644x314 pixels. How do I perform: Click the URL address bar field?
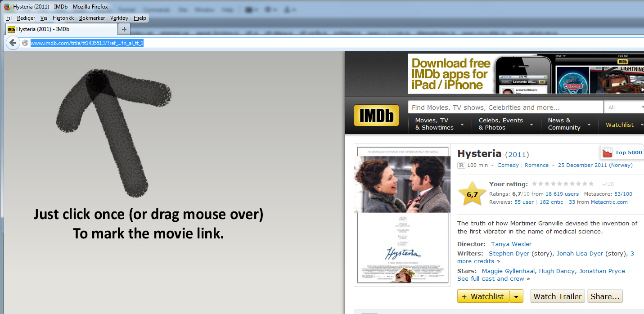pos(333,43)
